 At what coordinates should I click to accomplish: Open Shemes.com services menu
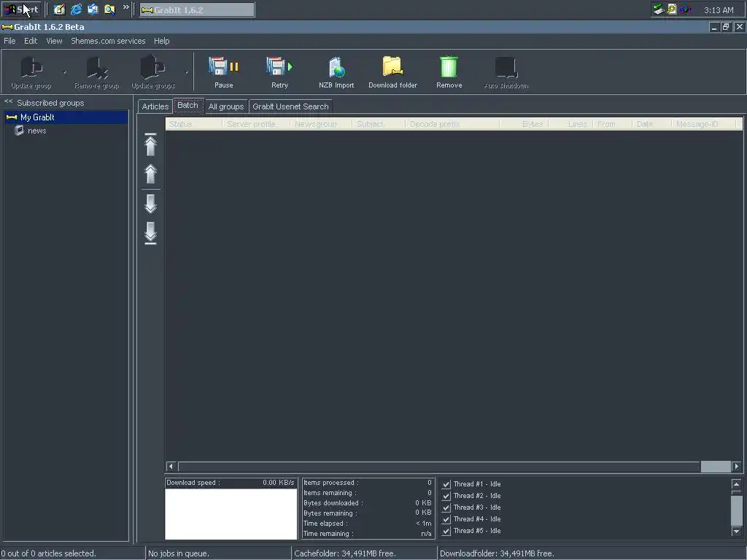click(x=108, y=41)
